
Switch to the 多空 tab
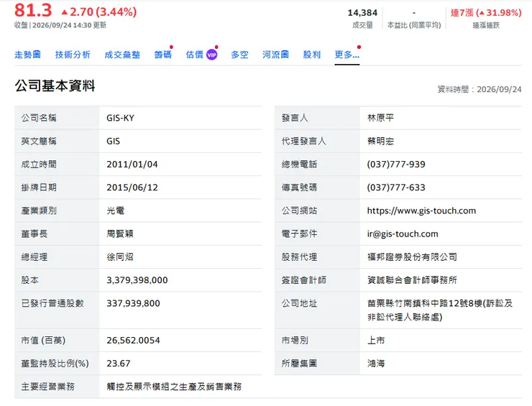click(x=239, y=55)
